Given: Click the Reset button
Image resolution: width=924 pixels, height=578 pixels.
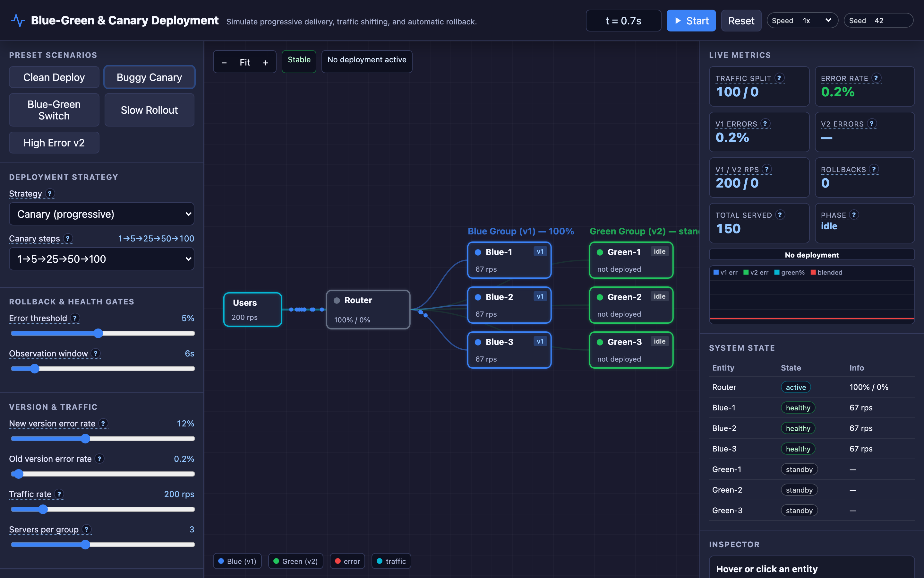Looking at the screenshot, I should [x=741, y=21].
